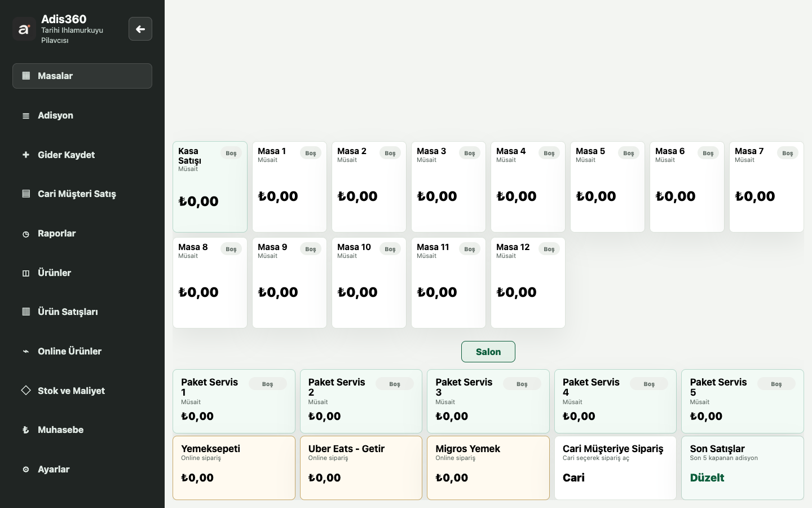Open Paket Servis 1 card

(234, 401)
